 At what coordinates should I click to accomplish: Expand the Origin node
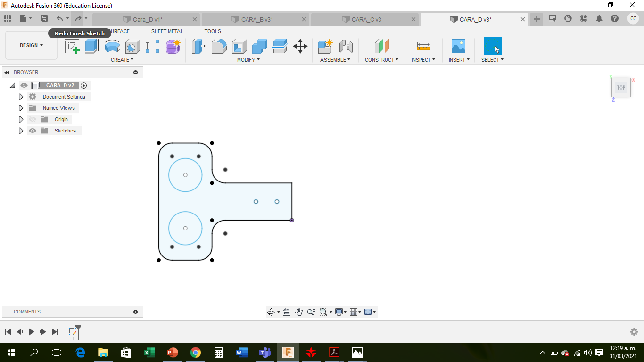(x=21, y=119)
